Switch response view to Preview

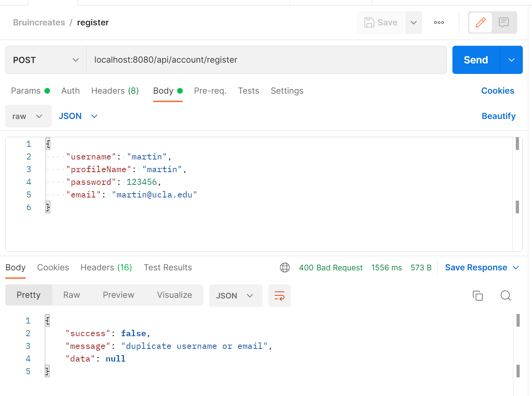118,295
